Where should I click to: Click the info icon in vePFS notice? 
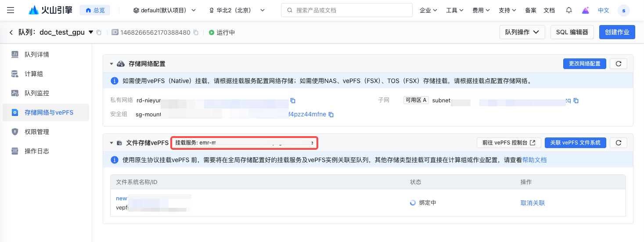[x=115, y=160]
